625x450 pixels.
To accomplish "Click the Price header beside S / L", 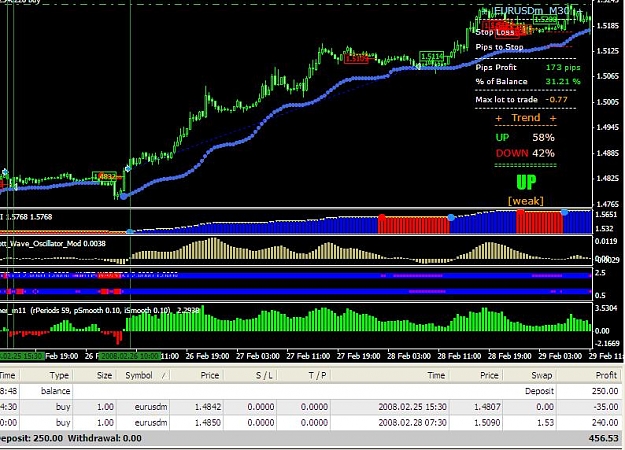I will click(210, 375).
